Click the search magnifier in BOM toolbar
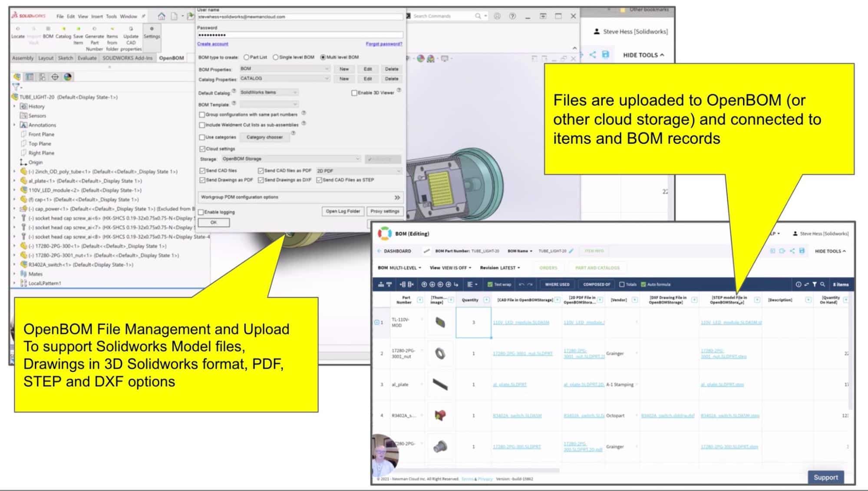The height and width of the screenshot is (491, 868). coord(822,284)
